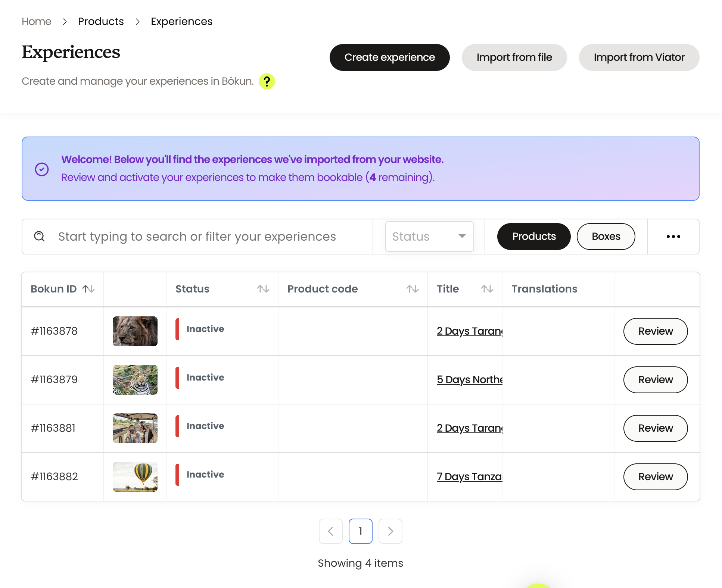Click Products in the breadcrumb
This screenshot has width=722, height=588.
tap(101, 22)
